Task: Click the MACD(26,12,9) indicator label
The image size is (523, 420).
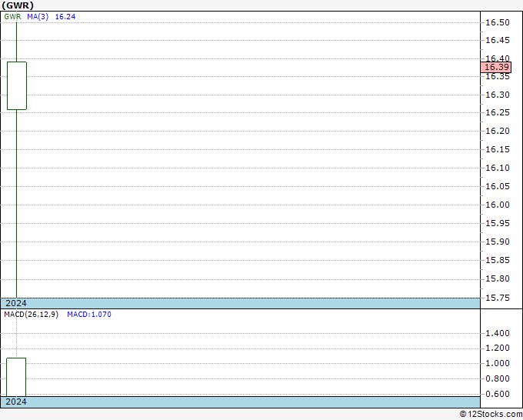Action: (x=31, y=315)
